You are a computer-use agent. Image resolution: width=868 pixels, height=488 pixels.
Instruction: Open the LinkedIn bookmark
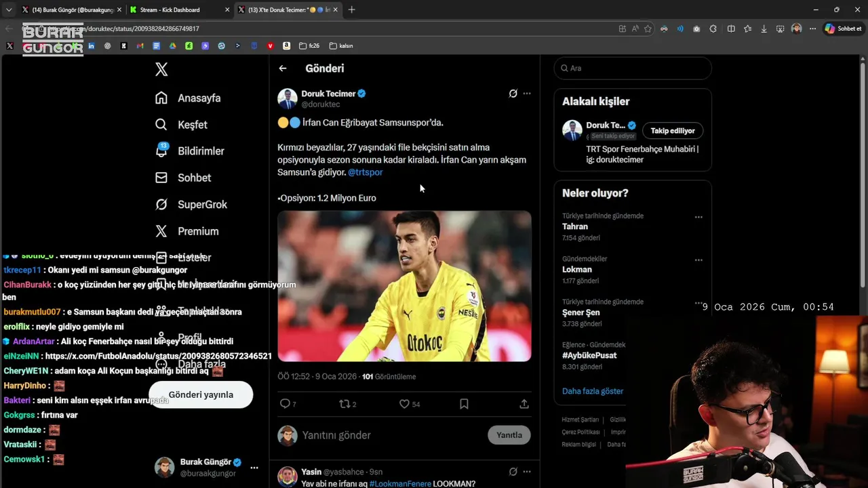click(91, 45)
